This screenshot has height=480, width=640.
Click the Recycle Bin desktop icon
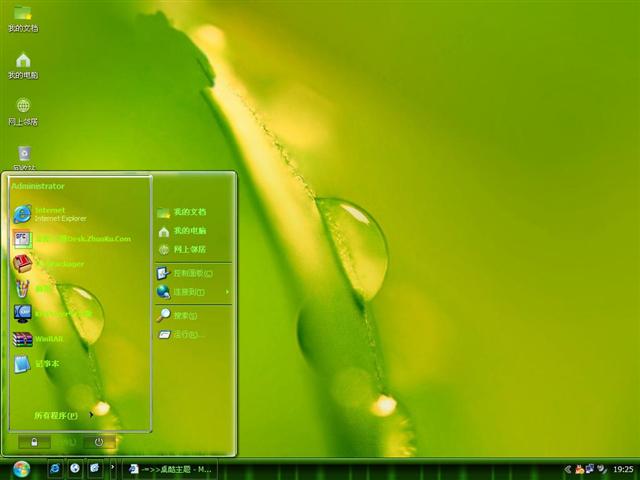[23, 156]
